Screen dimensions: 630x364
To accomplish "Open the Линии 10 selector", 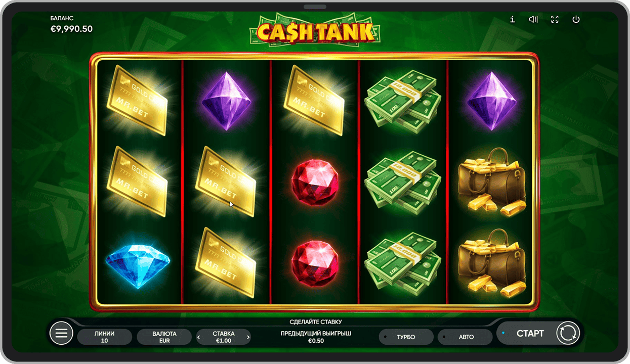I will pyautogui.click(x=105, y=337).
